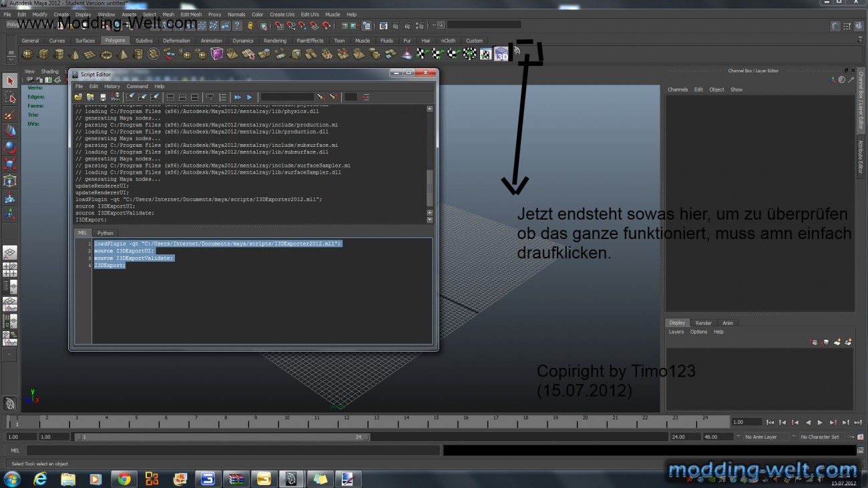868x488 pixels.
Task: Toggle Echo All Commands in Script Editor
Action: (210, 97)
